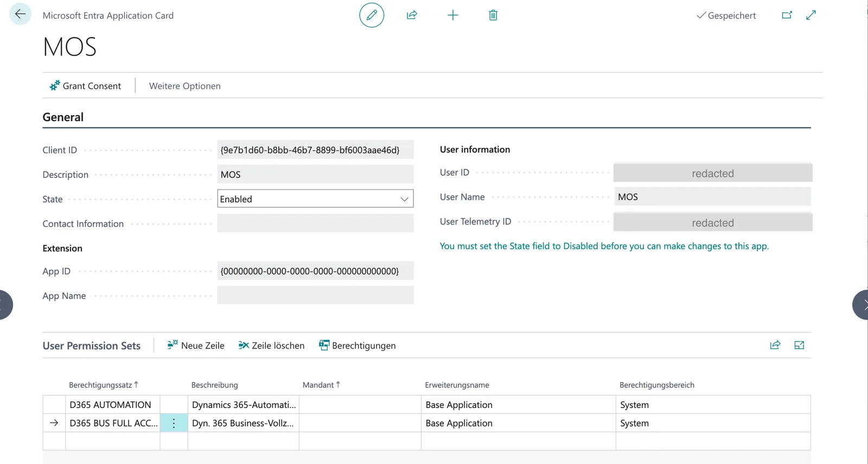This screenshot has height=464, width=868.
Task: Click the User Telemetry ID redacted field
Action: [713, 223]
